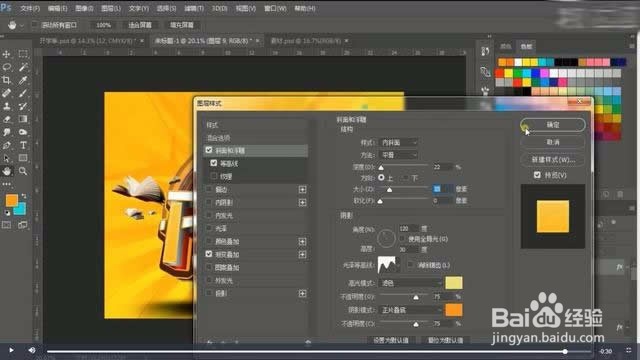Image resolution: width=640 pixels, height=360 pixels.
Task: Add another 投影 drop shadow with plus icon
Action: [302, 293]
